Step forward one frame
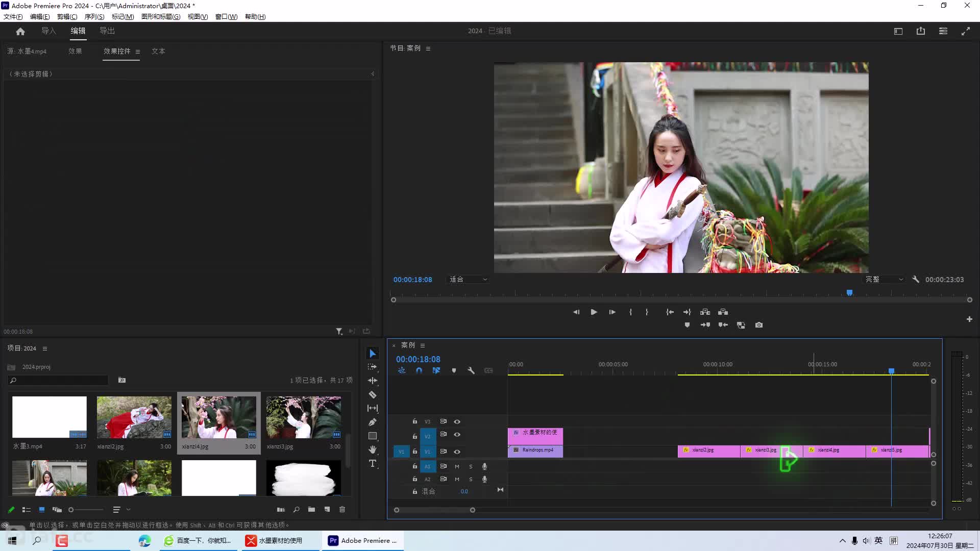This screenshot has height=551, width=980. coord(612,312)
